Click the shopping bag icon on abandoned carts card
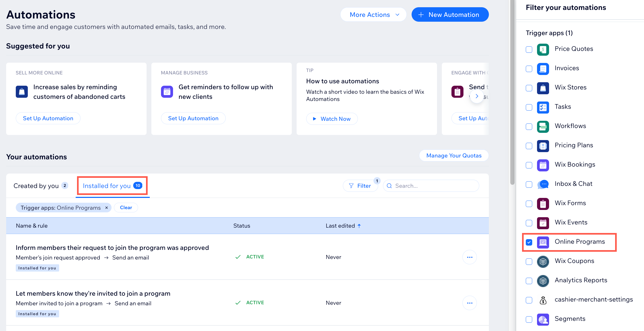The height and width of the screenshot is (331, 644). 22,92
